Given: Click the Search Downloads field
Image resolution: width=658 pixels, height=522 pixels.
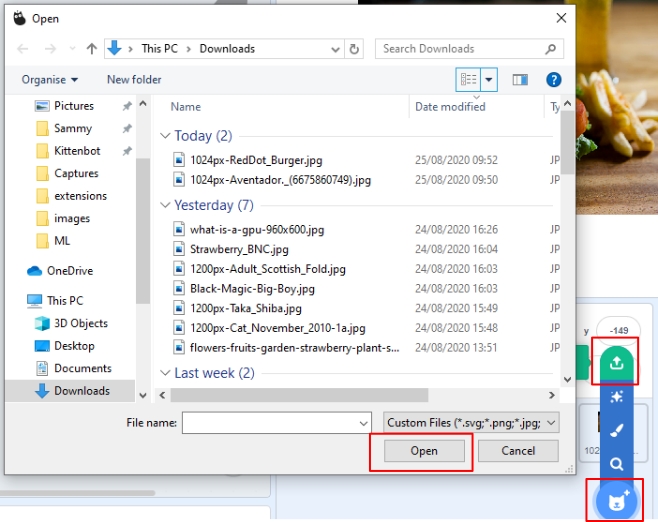Looking at the screenshot, I should (460, 48).
